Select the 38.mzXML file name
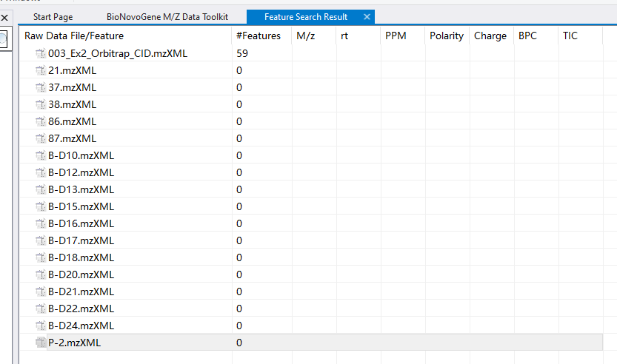 point(72,104)
